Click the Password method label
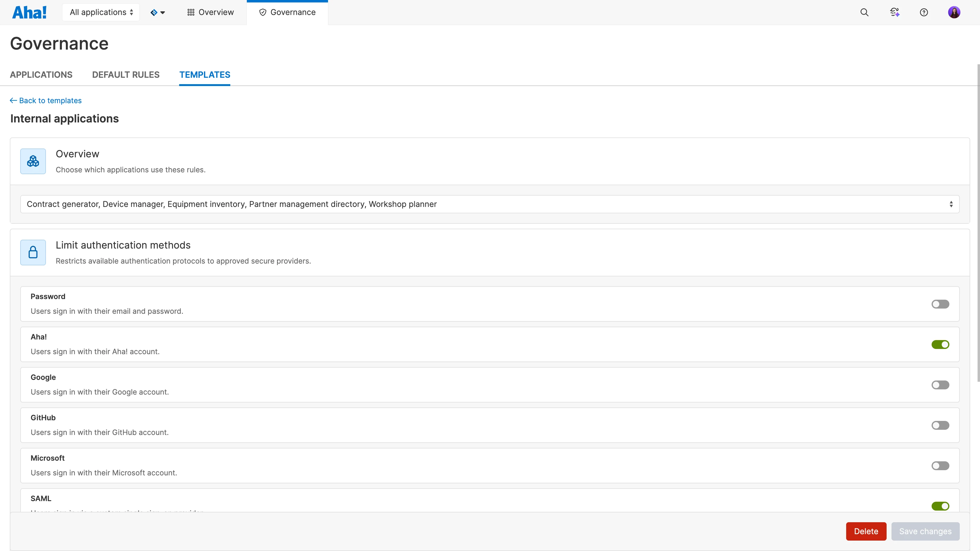The width and height of the screenshot is (980, 551). (x=47, y=296)
